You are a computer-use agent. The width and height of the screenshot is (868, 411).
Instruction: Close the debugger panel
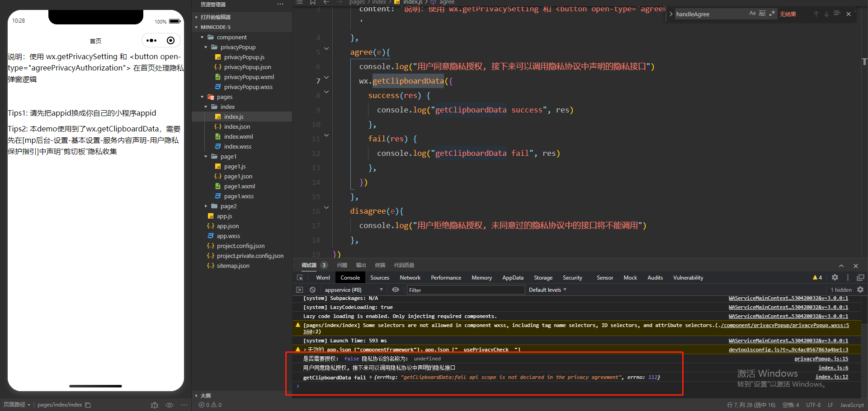click(856, 266)
